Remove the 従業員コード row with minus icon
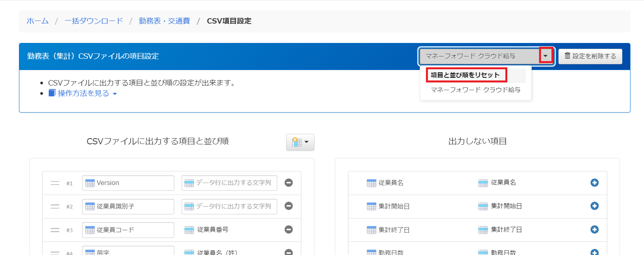644x255 pixels. pyautogui.click(x=289, y=229)
